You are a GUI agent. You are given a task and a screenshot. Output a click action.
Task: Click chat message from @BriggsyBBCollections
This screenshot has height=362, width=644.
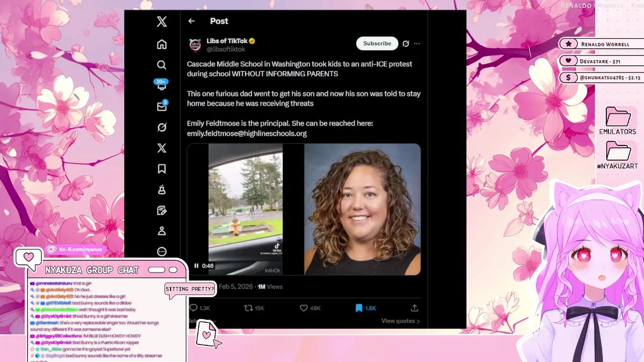[x=86, y=336]
